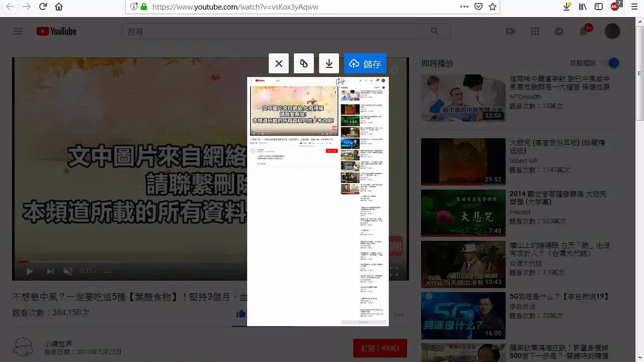
Task: Open the 小陳世界 channel name link
Action: (58, 344)
